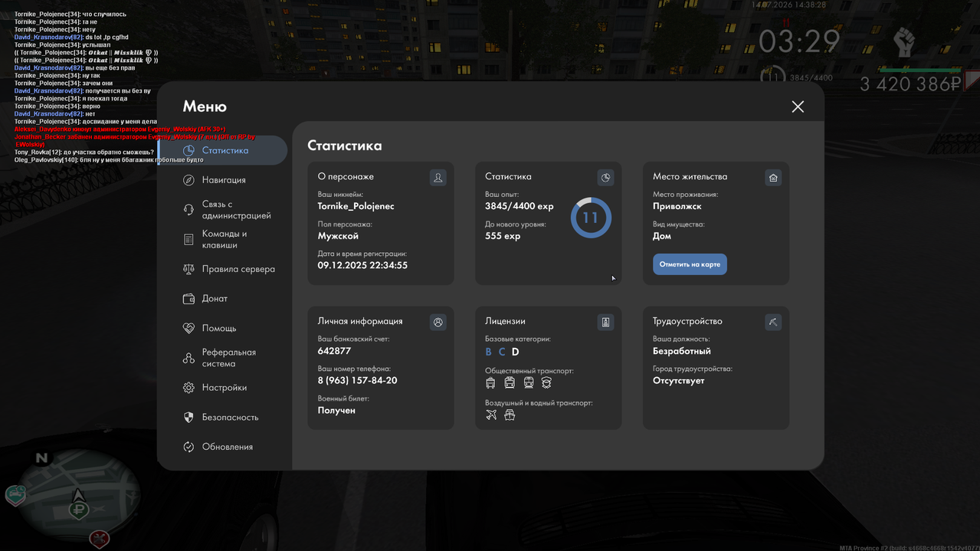Click the Меню window title

coord(205,107)
